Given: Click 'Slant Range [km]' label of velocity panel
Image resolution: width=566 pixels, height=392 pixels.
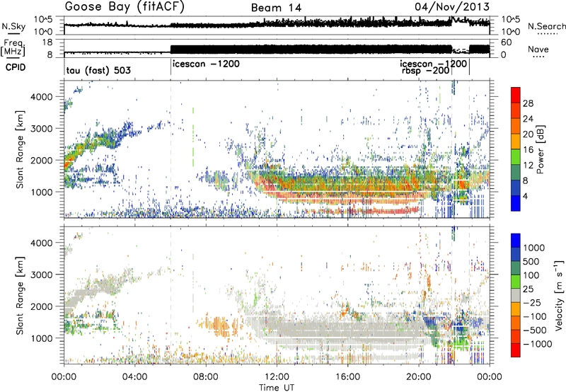Looking at the screenshot, I should coord(20,295).
